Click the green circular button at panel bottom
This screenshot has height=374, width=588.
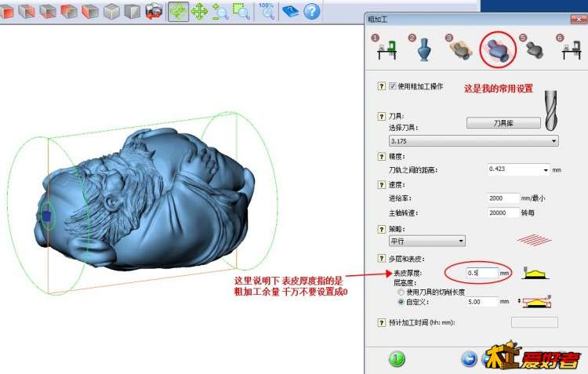click(x=397, y=359)
